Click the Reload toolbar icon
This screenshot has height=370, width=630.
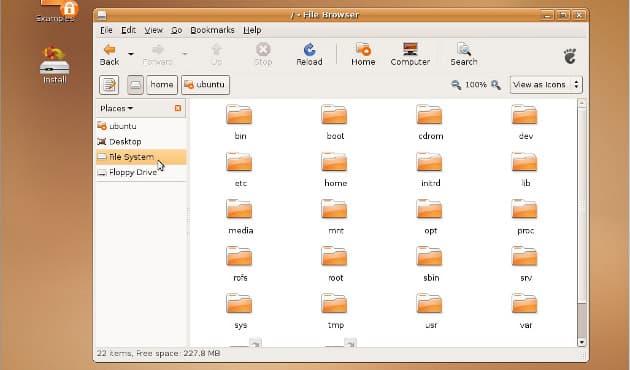click(x=309, y=55)
